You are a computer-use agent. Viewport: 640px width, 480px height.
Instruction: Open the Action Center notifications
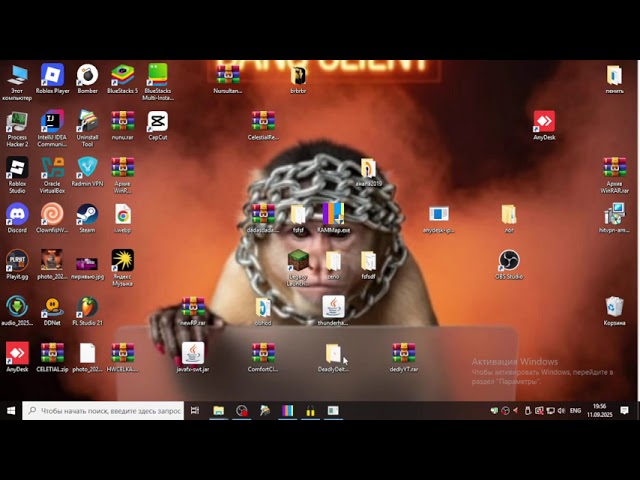click(x=624, y=411)
